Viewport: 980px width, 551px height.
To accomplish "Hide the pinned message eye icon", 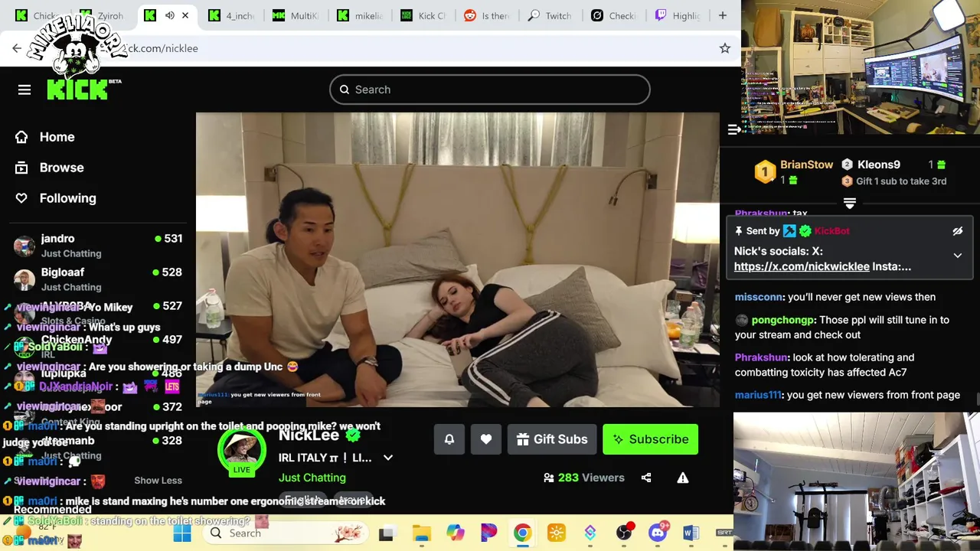I will click(x=957, y=231).
